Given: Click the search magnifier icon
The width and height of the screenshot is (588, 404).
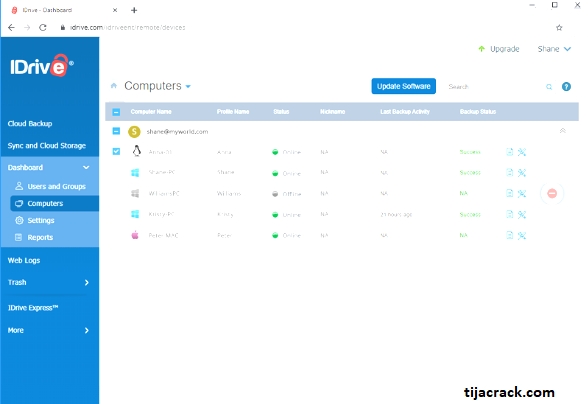Looking at the screenshot, I should [549, 87].
